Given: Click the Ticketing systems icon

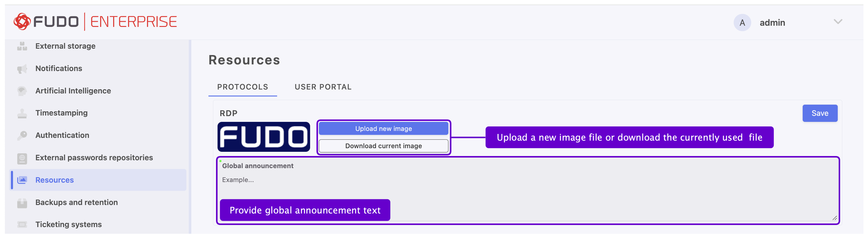Looking at the screenshot, I should pyautogui.click(x=22, y=224).
